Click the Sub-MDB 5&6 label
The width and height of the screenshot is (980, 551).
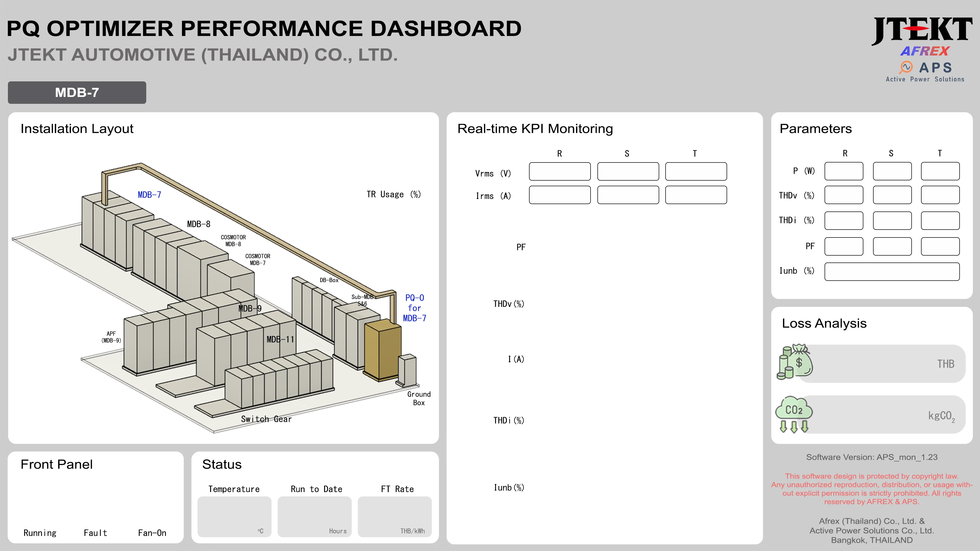[x=362, y=300]
